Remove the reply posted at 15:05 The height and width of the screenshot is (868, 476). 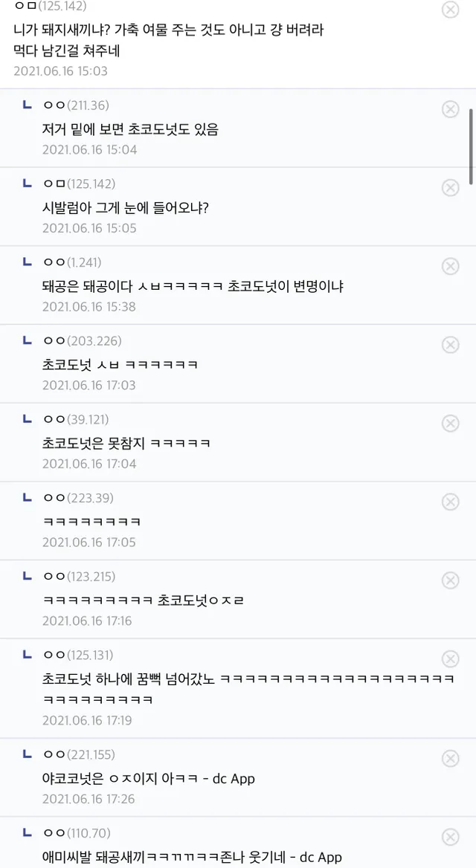tap(450, 188)
